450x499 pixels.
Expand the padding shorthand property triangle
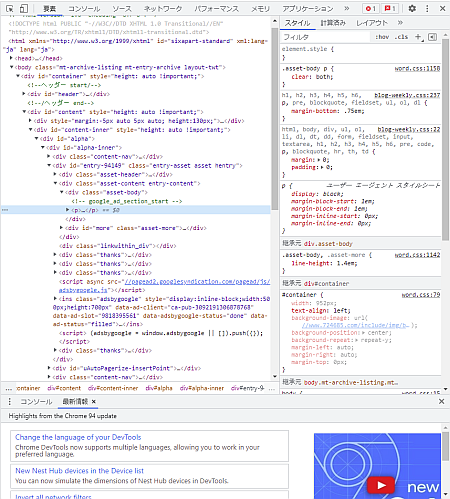322,167
